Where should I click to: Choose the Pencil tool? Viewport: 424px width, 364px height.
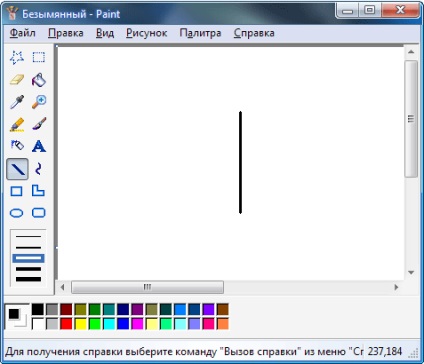tap(17, 124)
